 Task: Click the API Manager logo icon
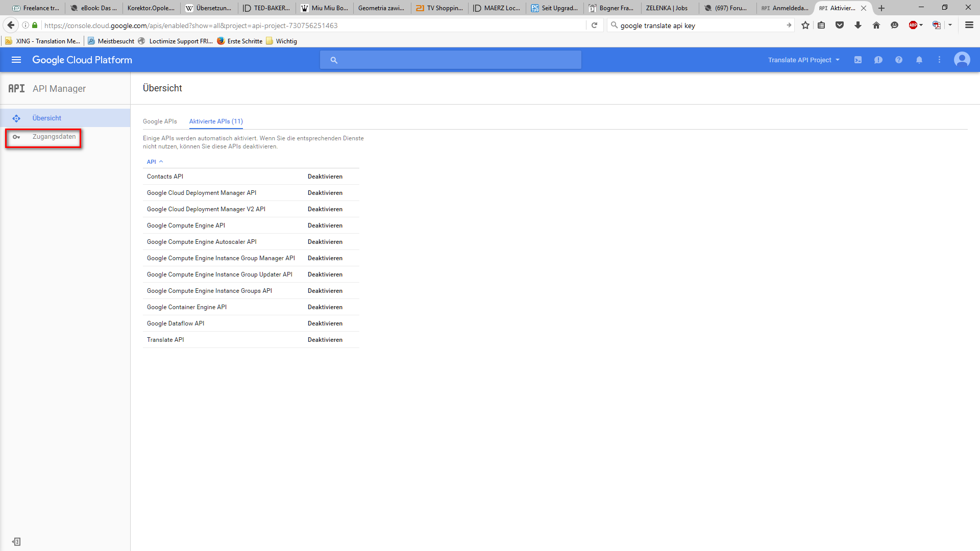tap(16, 88)
